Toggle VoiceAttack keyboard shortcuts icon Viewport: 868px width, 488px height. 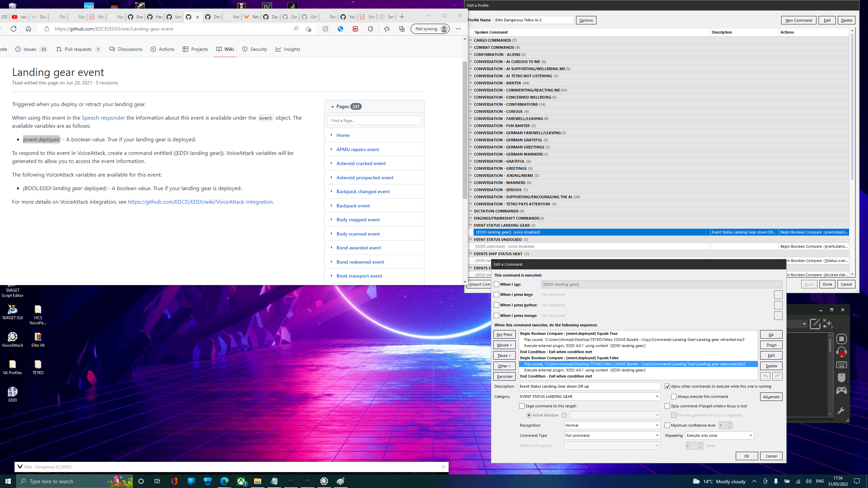point(842,365)
